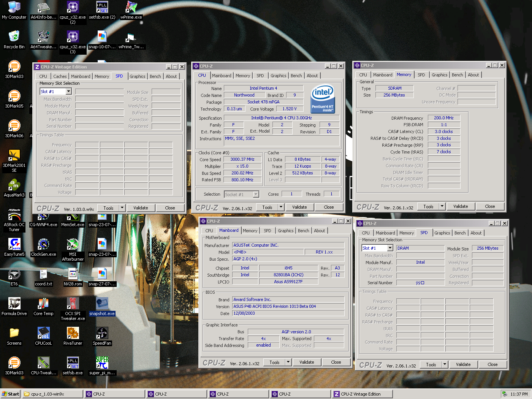Click Validate in the Memory window
The image size is (532, 399).
(x=461, y=206)
